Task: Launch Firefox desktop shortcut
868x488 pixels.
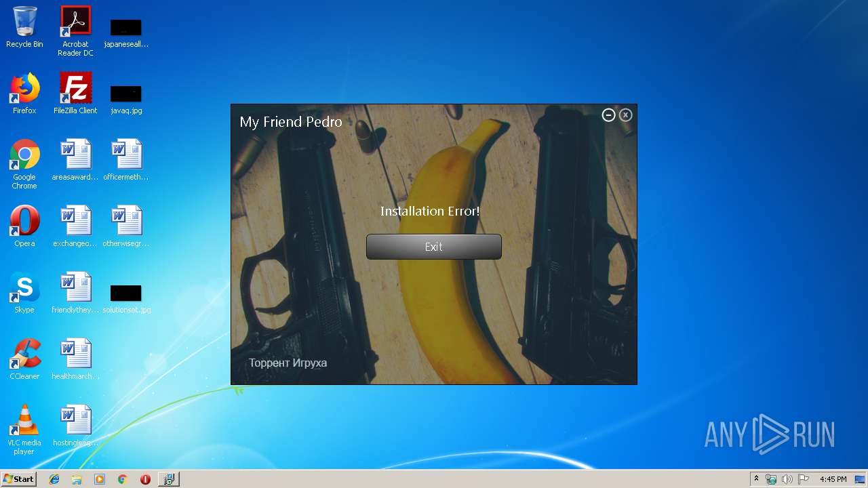Action: 24,94
